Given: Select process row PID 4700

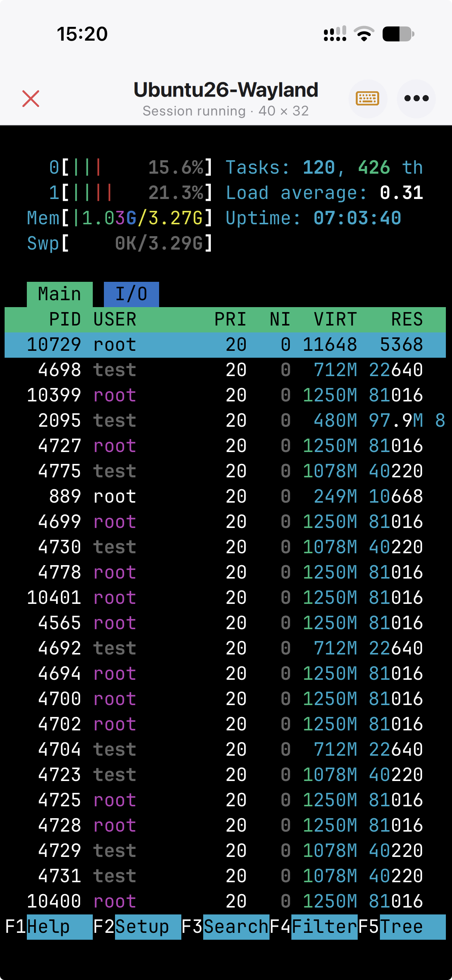Looking at the screenshot, I should click(225, 699).
